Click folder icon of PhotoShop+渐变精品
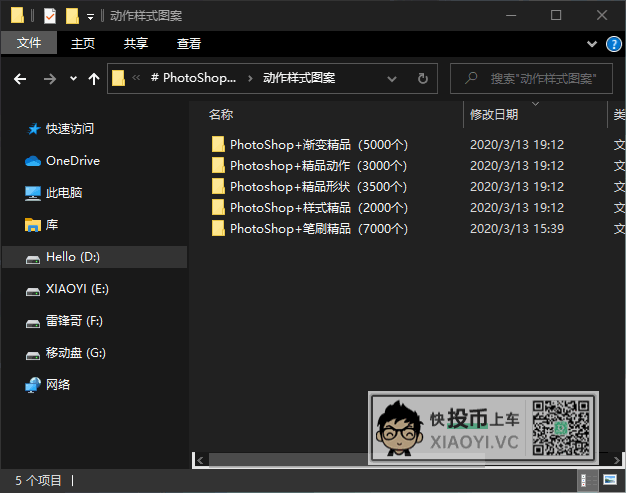 [x=218, y=144]
